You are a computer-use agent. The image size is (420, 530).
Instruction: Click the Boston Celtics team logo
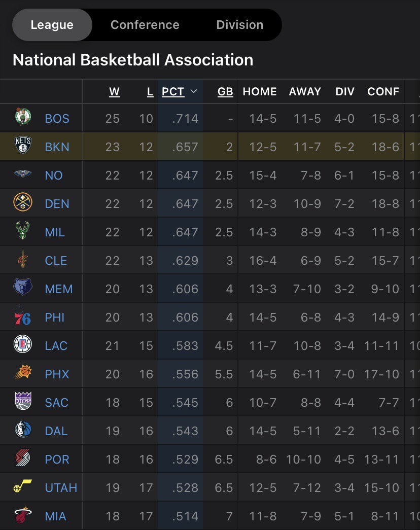point(23,118)
